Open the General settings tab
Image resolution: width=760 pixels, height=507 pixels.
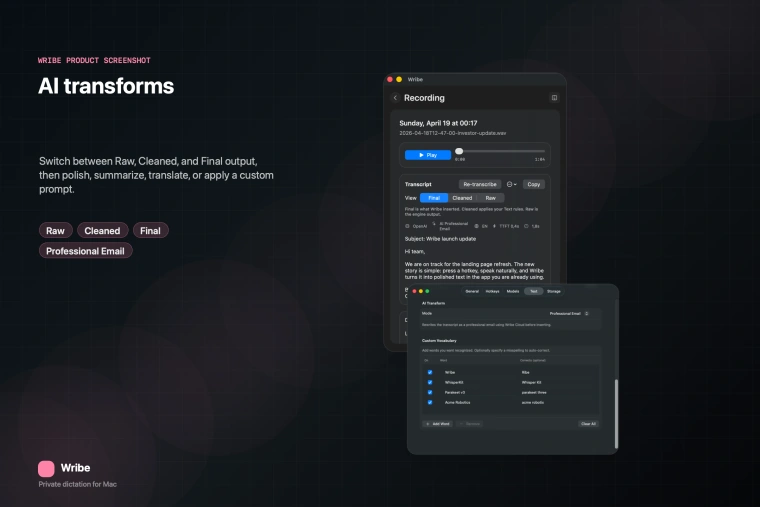click(472, 291)
